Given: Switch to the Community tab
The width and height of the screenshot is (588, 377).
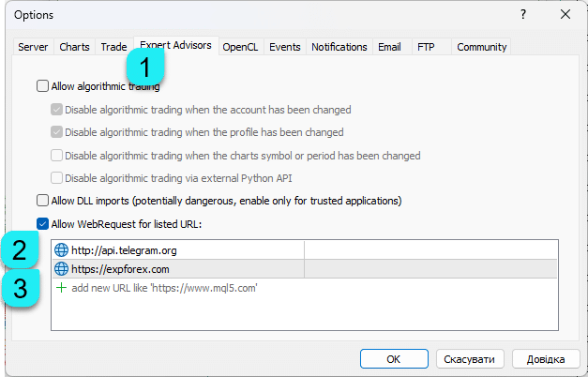Looking at the screenshot, I should [x=481, y=47].
